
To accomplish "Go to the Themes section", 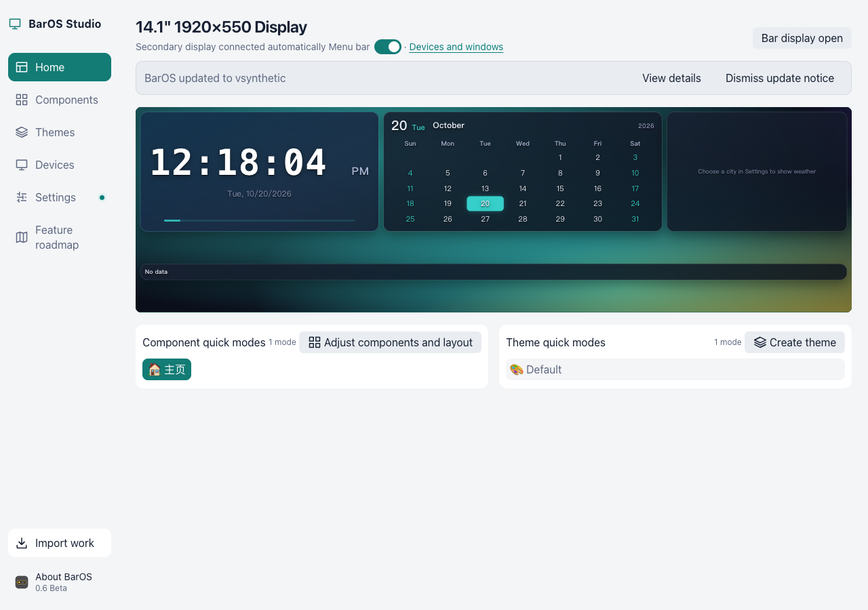I will pyautogui.click(x=60, y=132).
